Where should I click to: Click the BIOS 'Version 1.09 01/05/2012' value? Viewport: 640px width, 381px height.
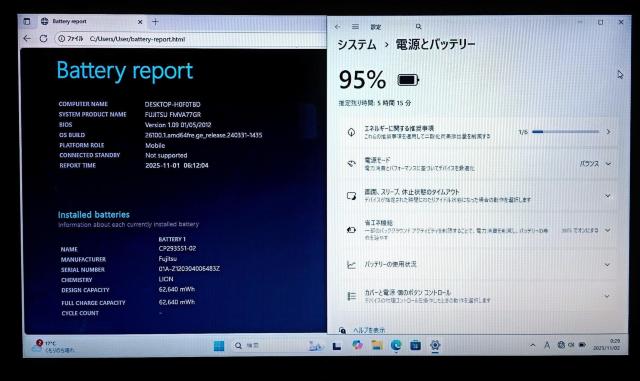point(178,125)
